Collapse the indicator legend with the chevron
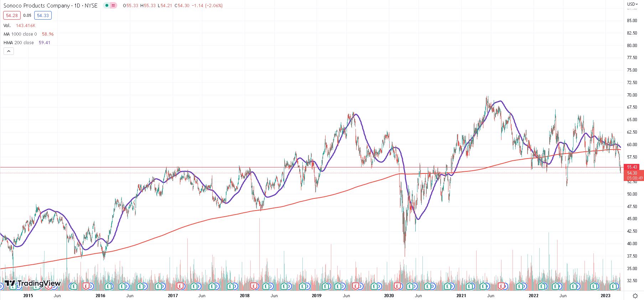This screenshot has width=644, height=300. coord(9,51)
